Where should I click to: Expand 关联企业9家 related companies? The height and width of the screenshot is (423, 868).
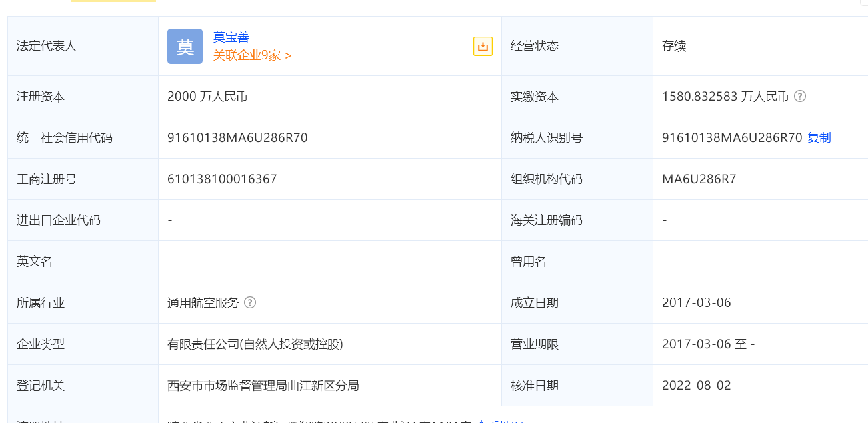(x=253, y=55)
